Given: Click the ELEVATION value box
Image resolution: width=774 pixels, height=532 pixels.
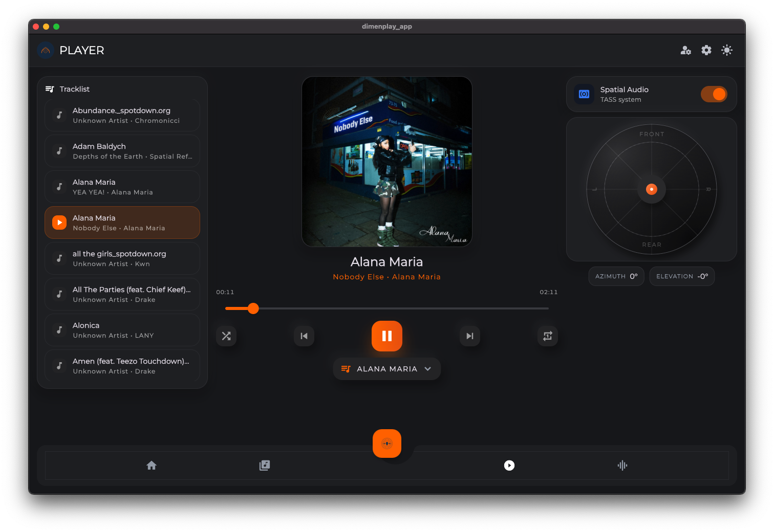Looking at the screenshot, I should point(682,276).
